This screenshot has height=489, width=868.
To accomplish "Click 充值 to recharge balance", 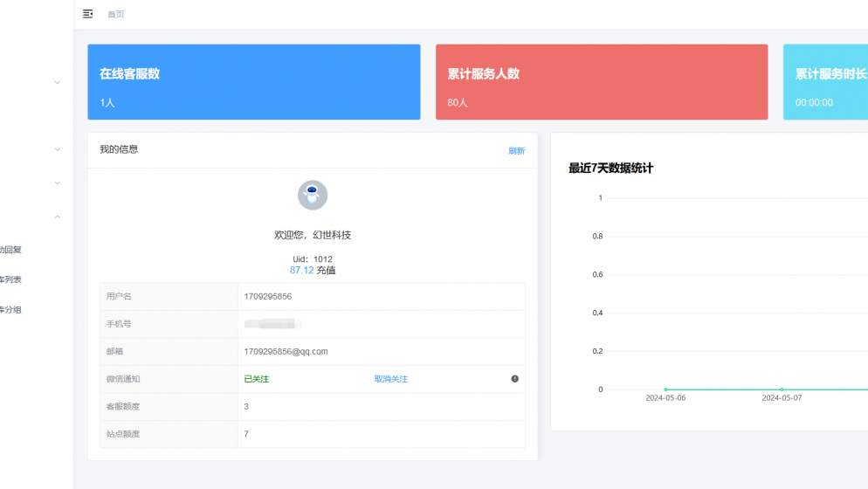I will tap(326, 271).
